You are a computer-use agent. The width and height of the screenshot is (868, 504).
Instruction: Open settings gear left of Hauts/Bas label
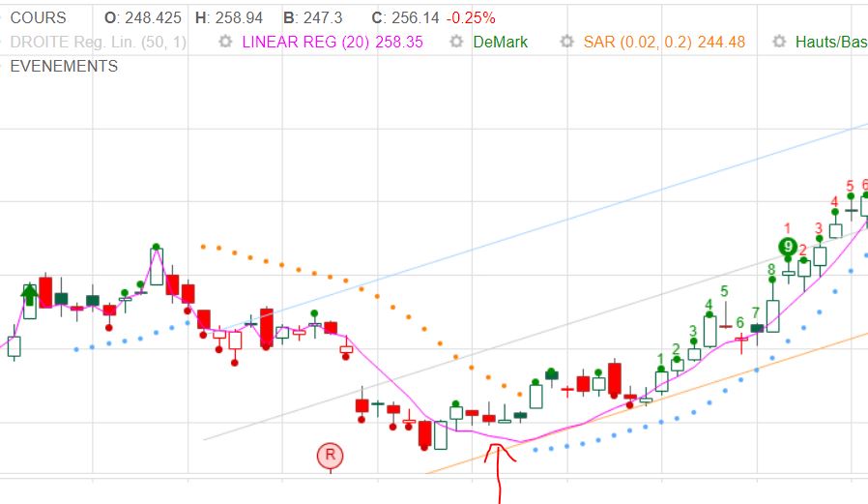[779, 42]
